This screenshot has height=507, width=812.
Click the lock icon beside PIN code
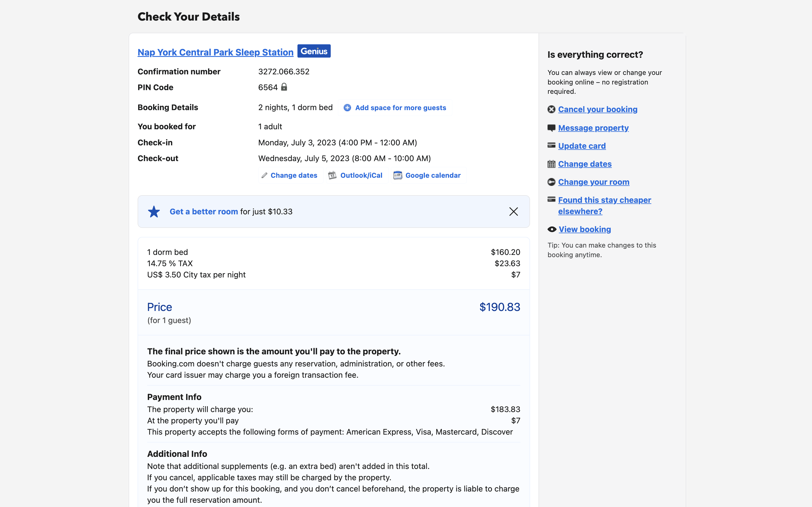pyautogui.click(x=284, y=87)
